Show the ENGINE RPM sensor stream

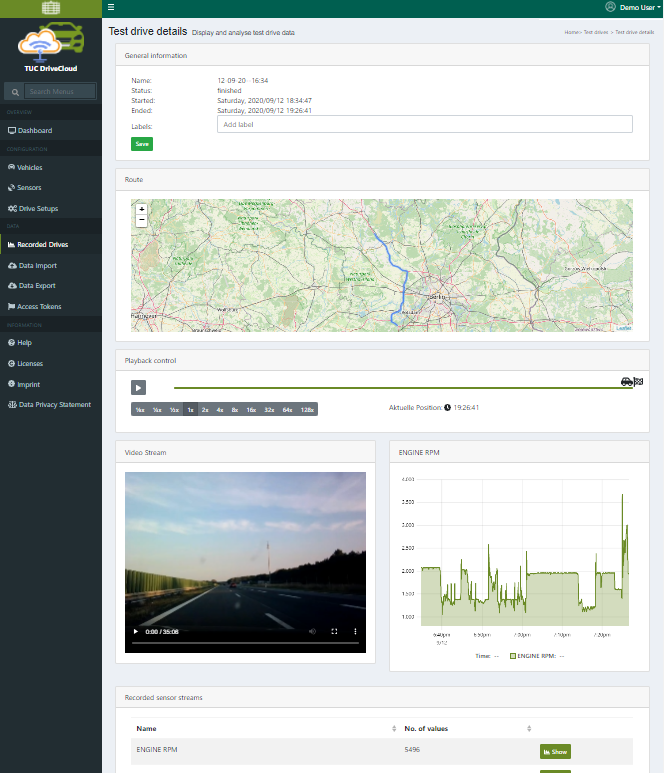[x=555, y=751]
